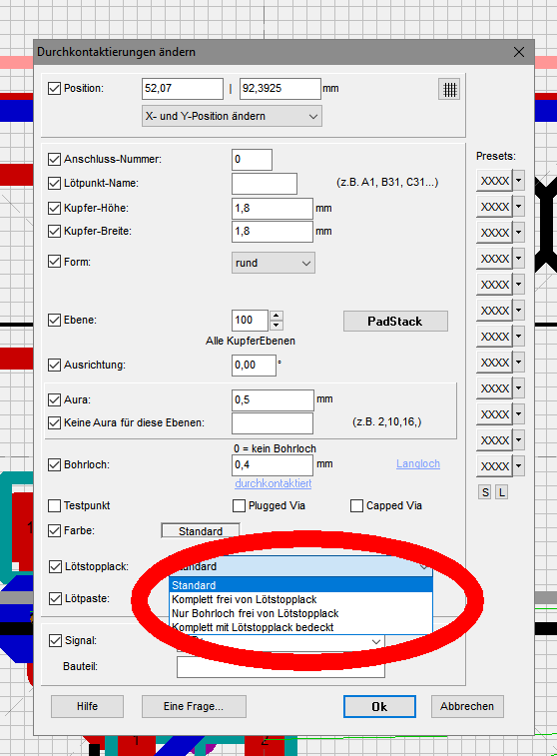Open the X- und Y-Position ändern dropdown
The height and width of the screenshot is (756, 557).
[x=232, y=116]
